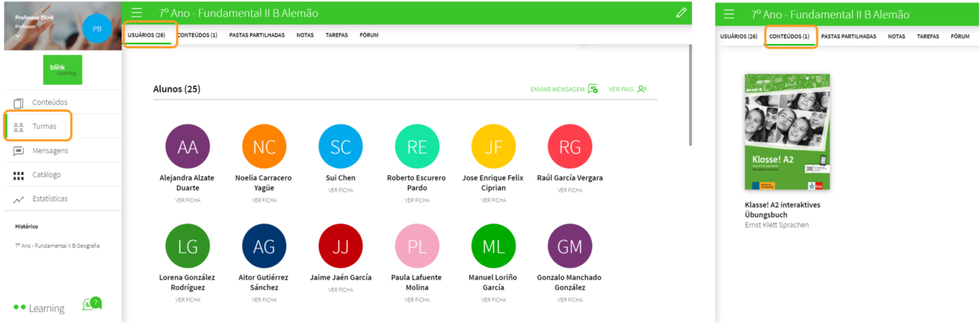Expand the Professor Blink profile chevron
980x325 pixels.
pos(18,34)
